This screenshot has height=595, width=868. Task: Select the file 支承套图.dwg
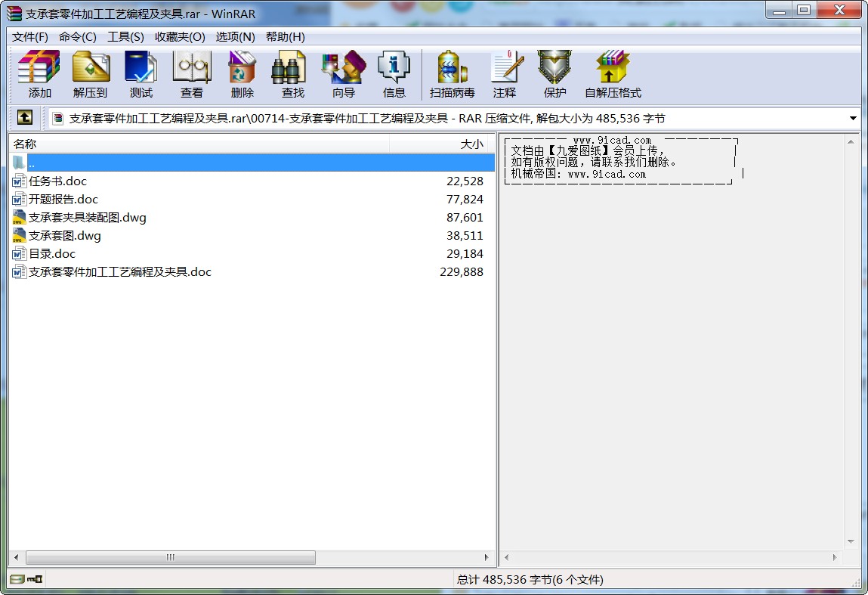click(x=64, y=236)
